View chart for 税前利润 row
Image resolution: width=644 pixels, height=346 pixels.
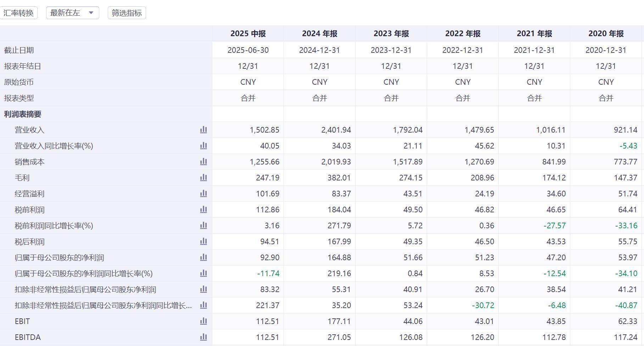click(x=203, y=210)
